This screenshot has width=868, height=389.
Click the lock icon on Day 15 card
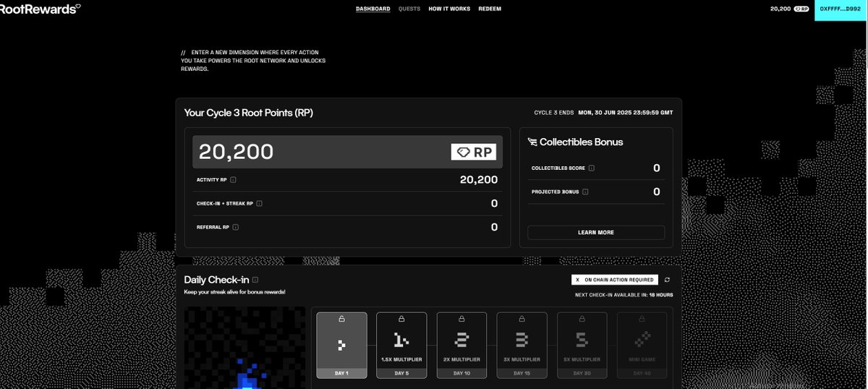(522, 318)
